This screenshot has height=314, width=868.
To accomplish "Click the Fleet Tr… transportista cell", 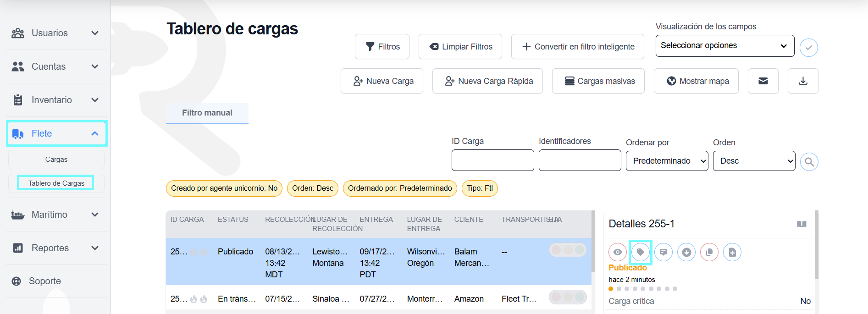I will [519, 299].
